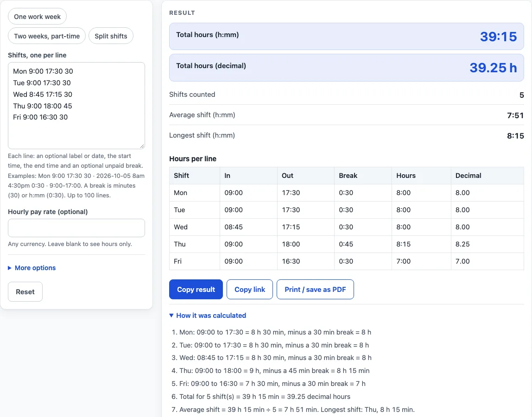Click the Total hours (h:mm) label

pos(207,35)
